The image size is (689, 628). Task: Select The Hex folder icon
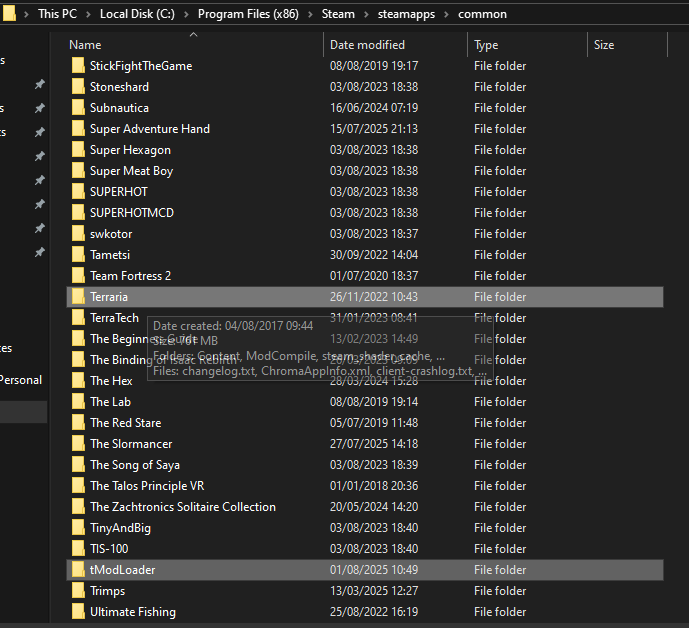point(78,381)
